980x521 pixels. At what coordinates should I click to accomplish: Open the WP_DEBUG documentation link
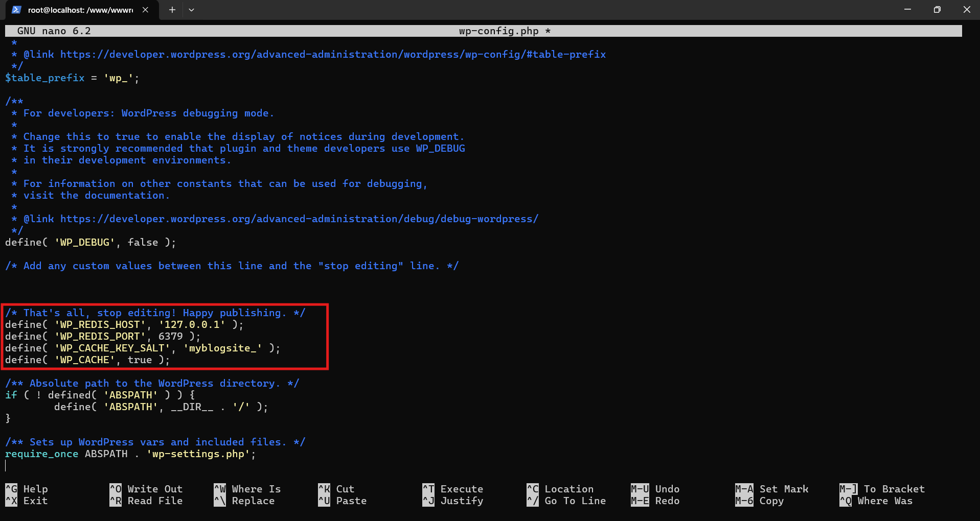[299, 219]
